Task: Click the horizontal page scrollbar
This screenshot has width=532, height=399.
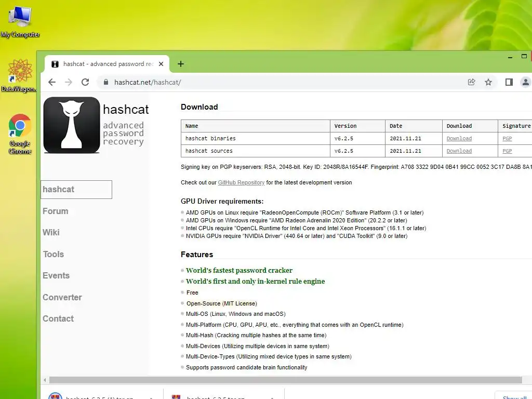Action: coord(285,380)
